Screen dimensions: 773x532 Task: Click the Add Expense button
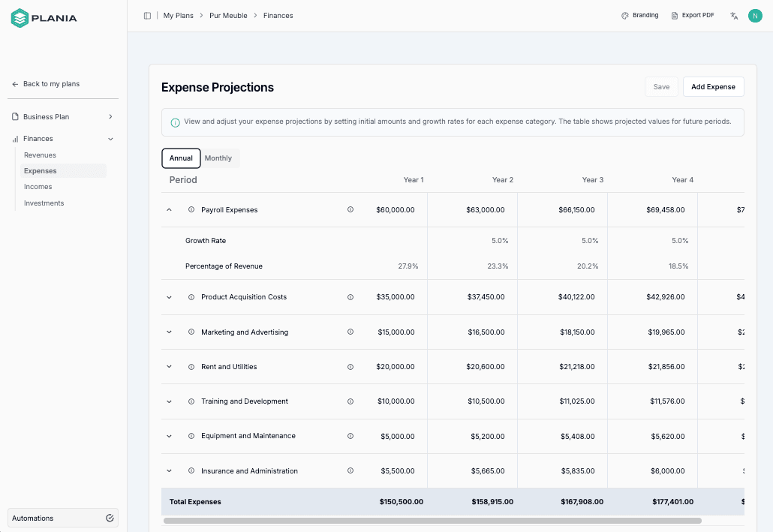tap(713, 86)
